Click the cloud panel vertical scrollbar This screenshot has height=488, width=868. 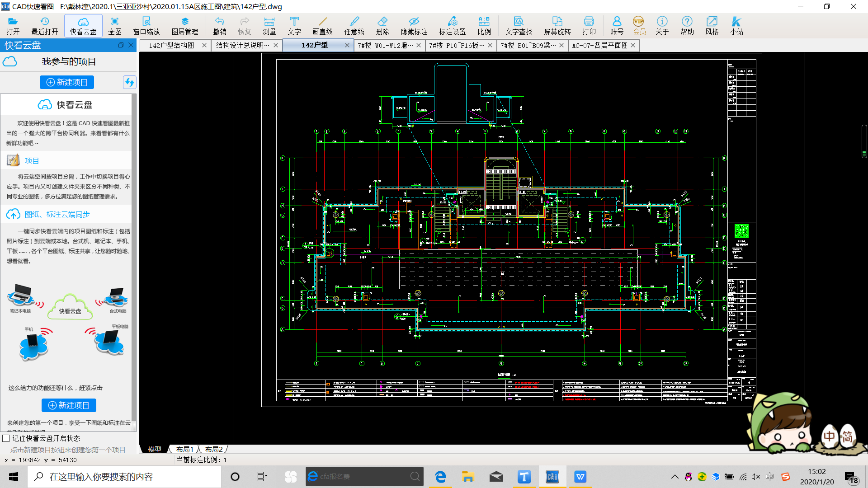point(134,258)
